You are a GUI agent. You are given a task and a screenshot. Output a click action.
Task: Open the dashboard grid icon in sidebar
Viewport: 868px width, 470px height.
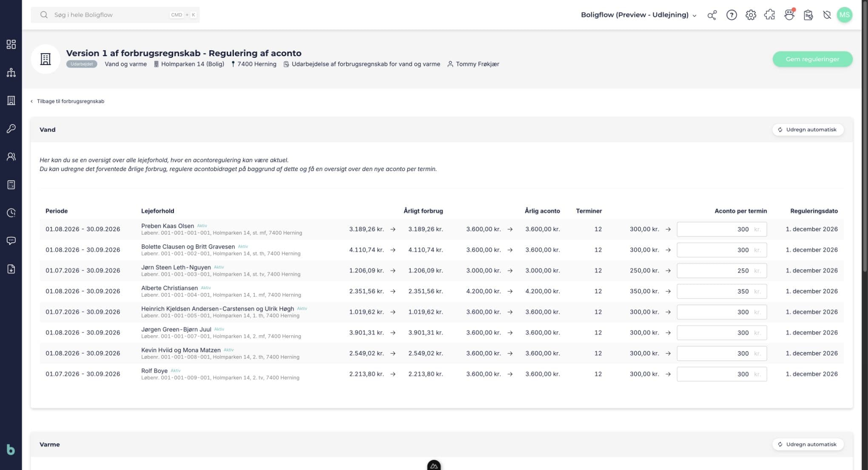tap(11, 44)
